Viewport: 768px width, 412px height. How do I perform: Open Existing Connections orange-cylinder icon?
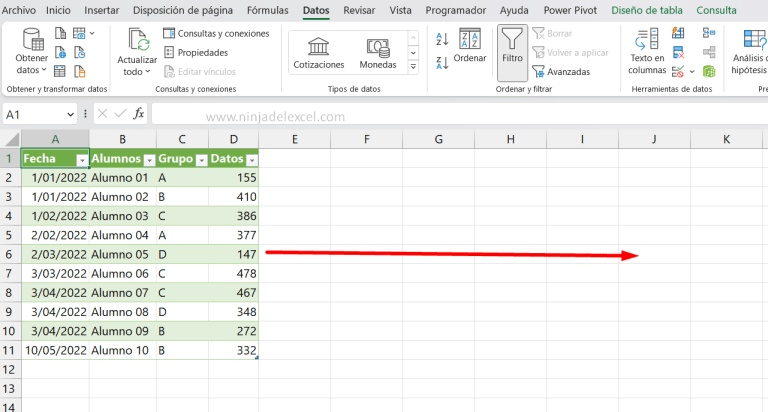tap(79, 72)
